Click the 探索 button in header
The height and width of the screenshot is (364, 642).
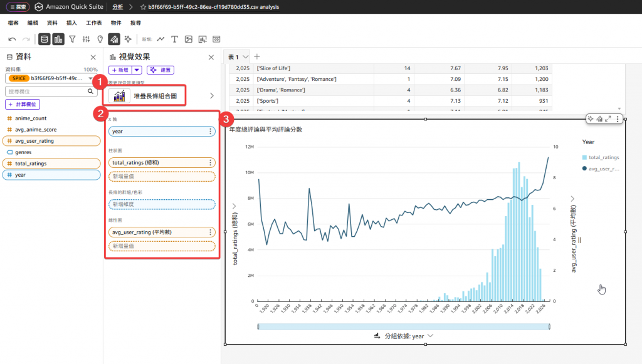(18, 7)
